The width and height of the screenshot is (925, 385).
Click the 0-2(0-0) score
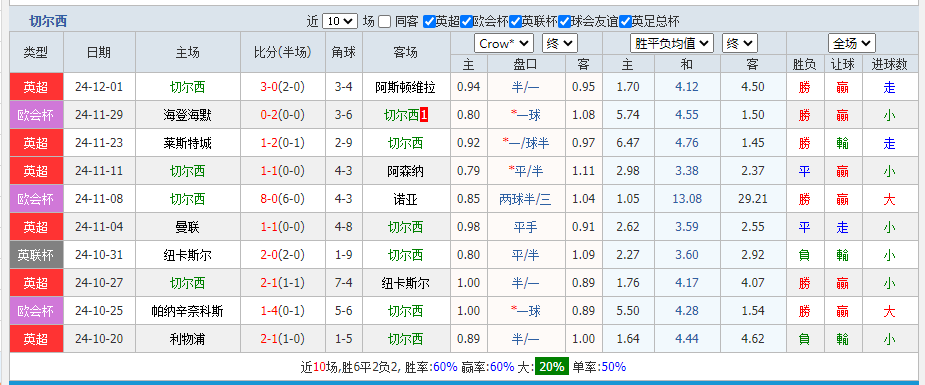click(x=283, y=115)
